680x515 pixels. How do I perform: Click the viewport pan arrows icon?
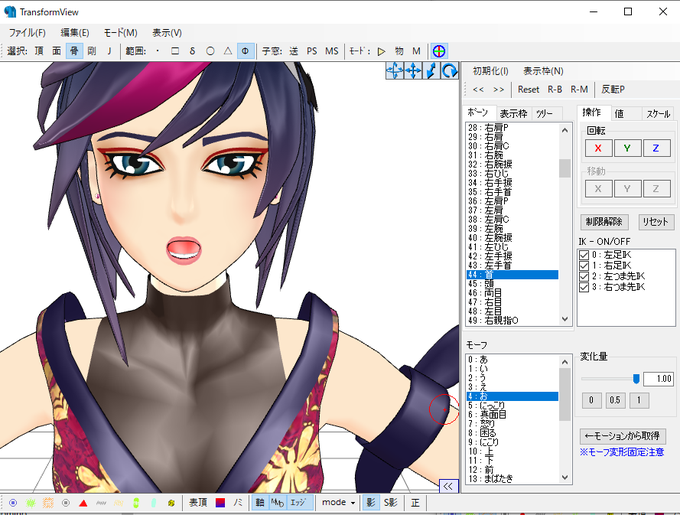tap(412, 71)
